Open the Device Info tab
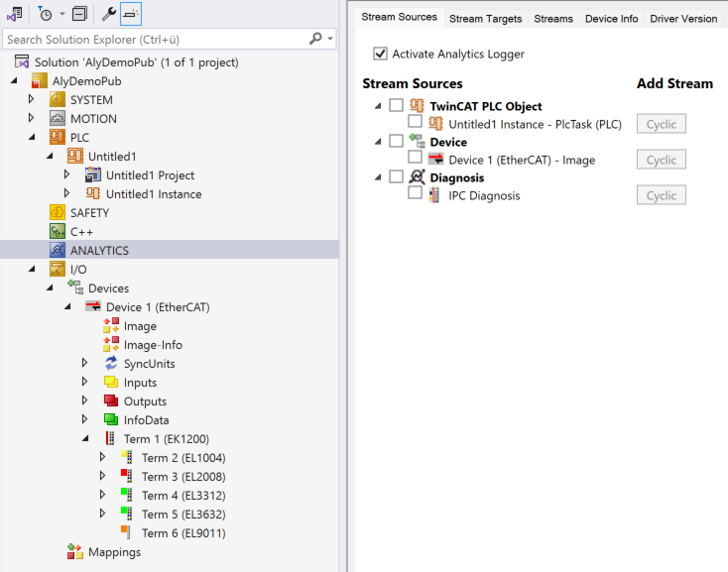This screenshot has height=572, width=728. (611, 18)
